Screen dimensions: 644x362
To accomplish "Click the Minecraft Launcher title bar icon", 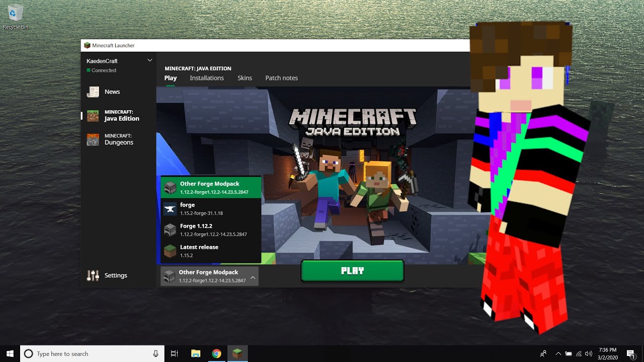I will pos(87,45).
